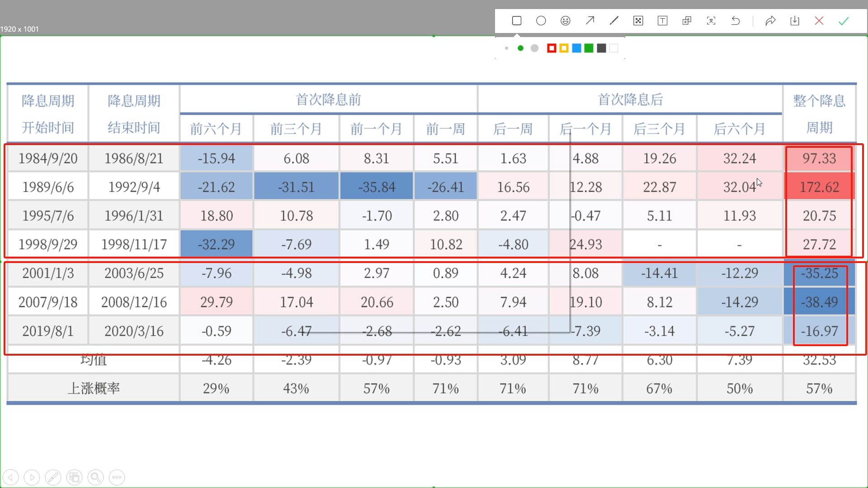Pick the blue color swatch

[576, 48]
